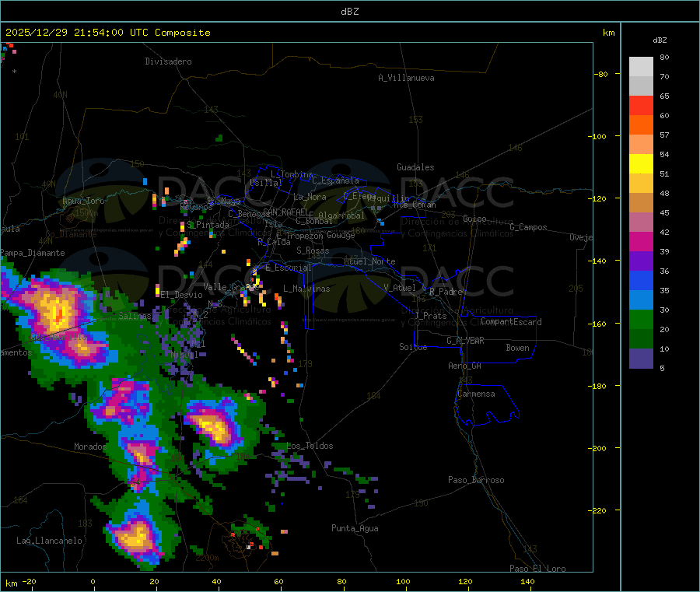
Task: Click the Carmensa map label
Action: [x=476, y=394]
